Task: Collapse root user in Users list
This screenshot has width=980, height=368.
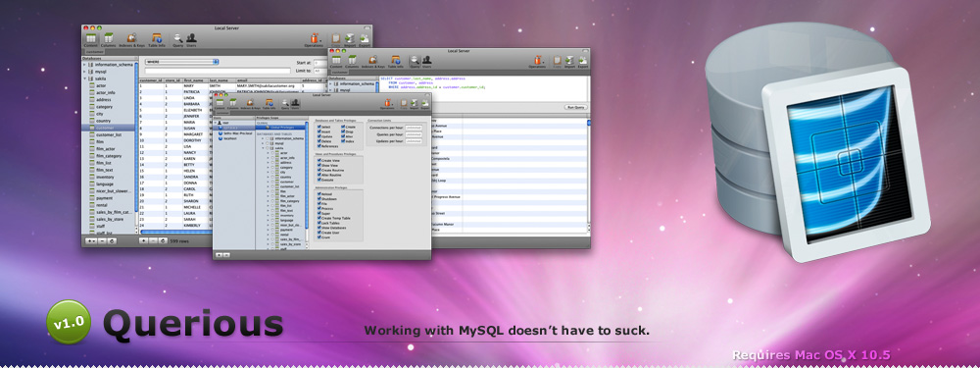Action: 215,123
